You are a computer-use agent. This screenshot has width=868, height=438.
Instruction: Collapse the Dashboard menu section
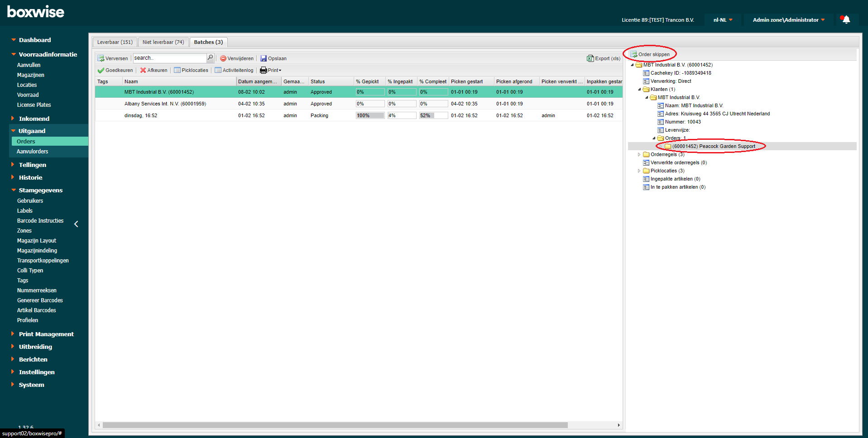coord(14,40)
